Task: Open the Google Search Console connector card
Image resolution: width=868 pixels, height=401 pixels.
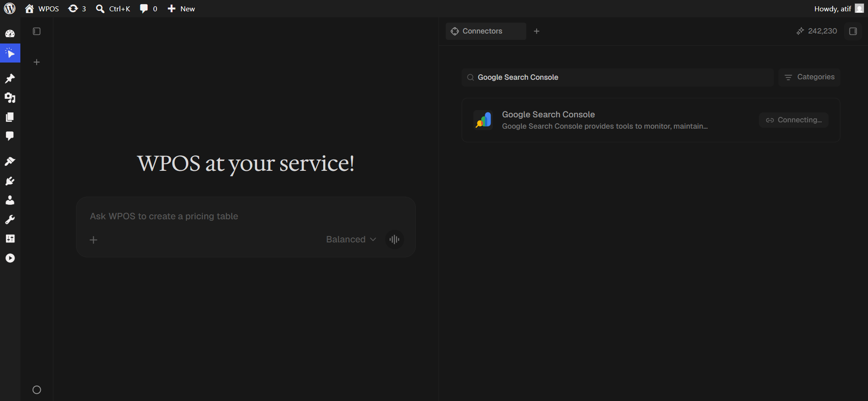Action: pos(651,120)
